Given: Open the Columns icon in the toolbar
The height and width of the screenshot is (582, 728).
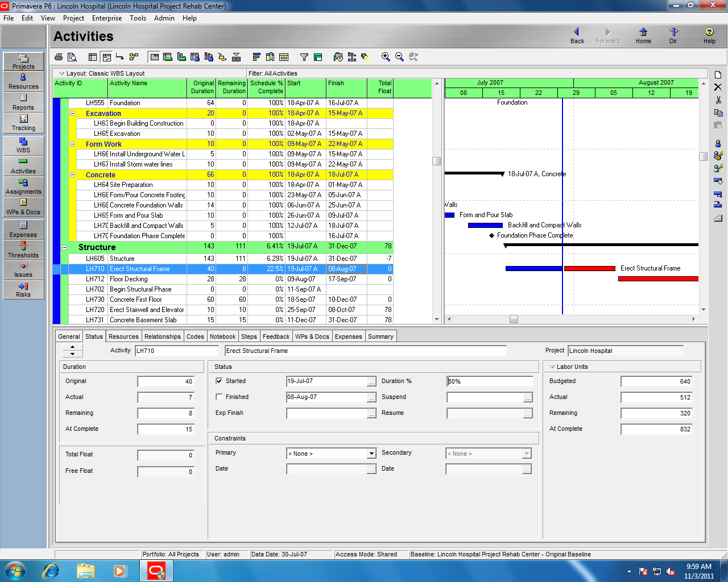Looking at the screenshot, I should [x=270, y=57].
